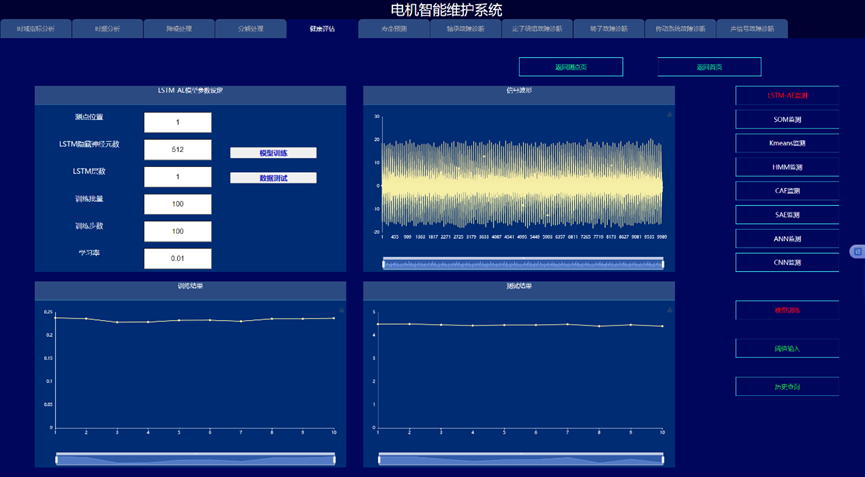Click the save icon on the signal waveform chart
The image size is (865, 477).
669,116
